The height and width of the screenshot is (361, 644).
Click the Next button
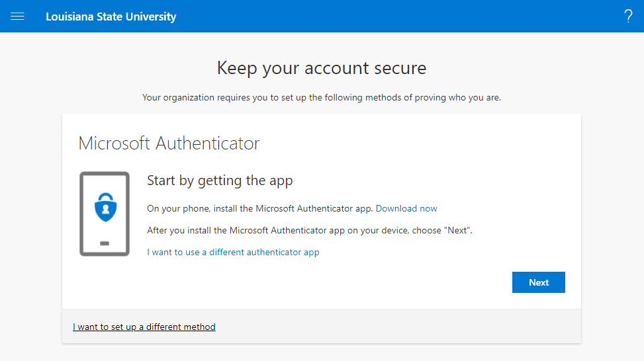(539, 282)
